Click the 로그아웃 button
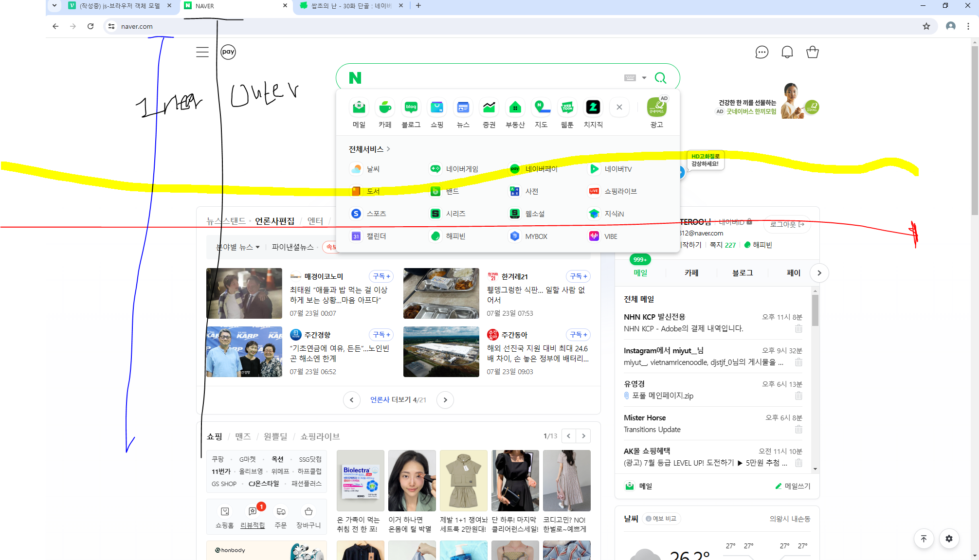This screenshot has width=979, height=560. [787, 224]
